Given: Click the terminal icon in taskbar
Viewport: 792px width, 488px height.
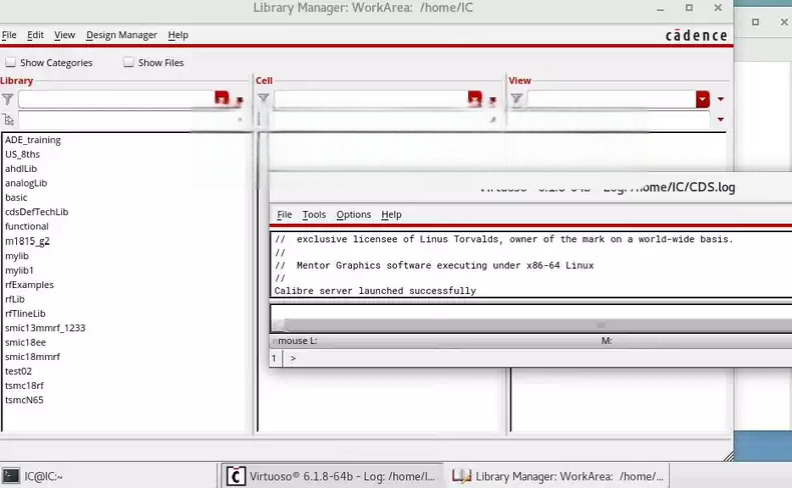Looking at the screenshot, I should [11, 476].
